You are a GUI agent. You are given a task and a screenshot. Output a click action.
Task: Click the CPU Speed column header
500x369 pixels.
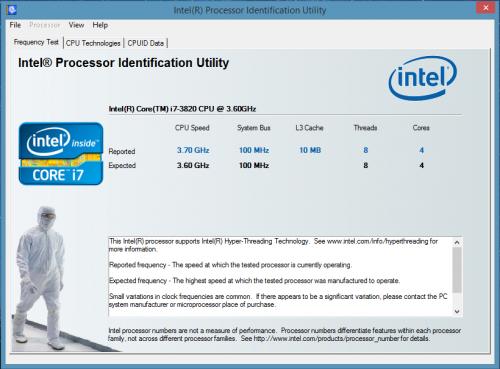coord(192,128)
